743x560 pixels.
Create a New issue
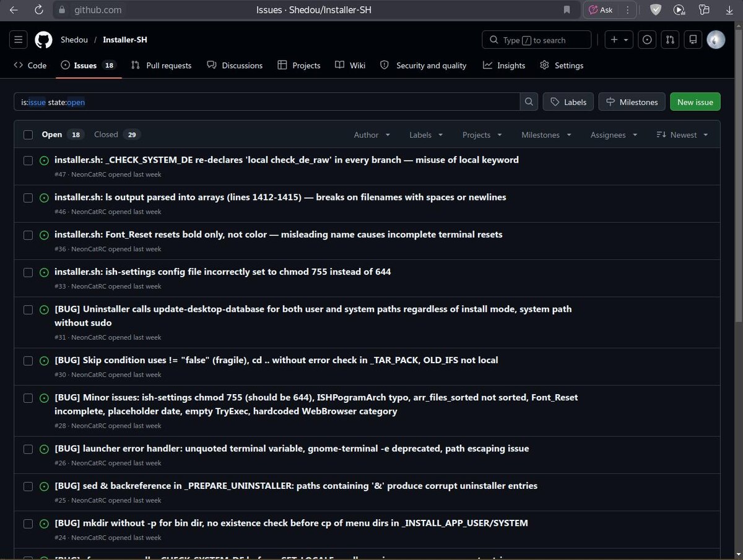(695, 101)
